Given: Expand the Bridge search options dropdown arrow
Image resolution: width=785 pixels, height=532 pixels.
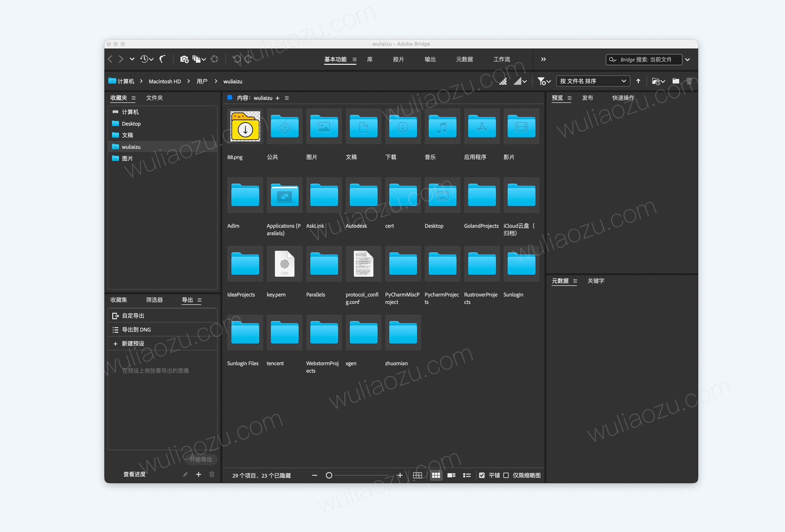Looking at the screenshot, I should 687,60.
